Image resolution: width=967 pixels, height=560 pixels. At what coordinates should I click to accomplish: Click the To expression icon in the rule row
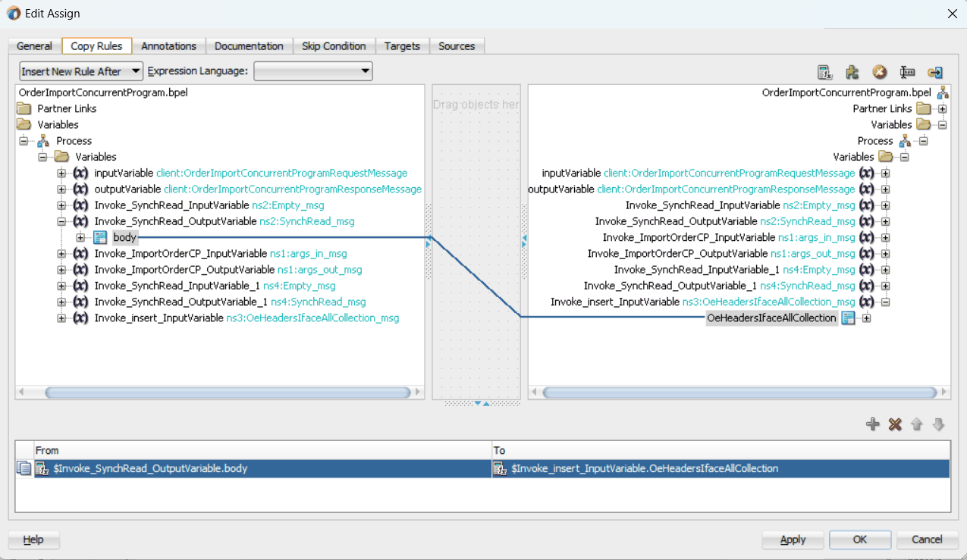point(501,469)
